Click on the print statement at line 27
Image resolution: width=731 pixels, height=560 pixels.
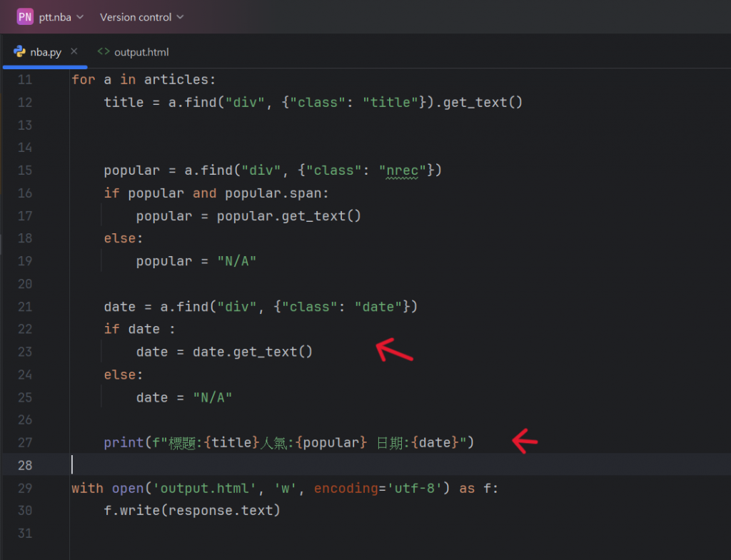click(288, 442)
